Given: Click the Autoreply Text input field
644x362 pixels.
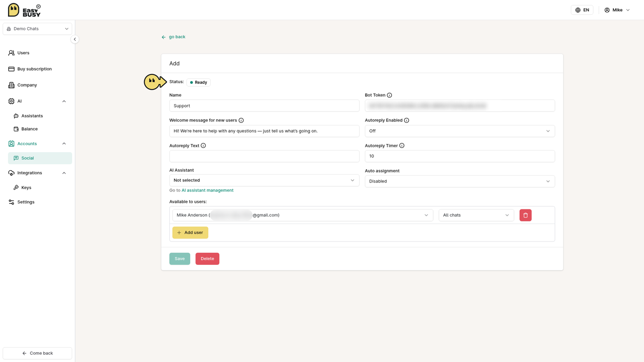Looking at the screenshot, I should point(264,156).
